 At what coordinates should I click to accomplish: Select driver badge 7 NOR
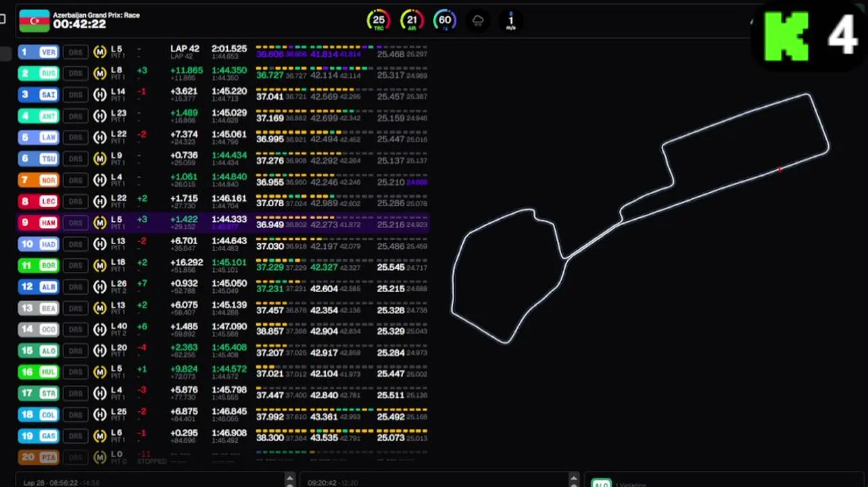(x=39, y=180)
